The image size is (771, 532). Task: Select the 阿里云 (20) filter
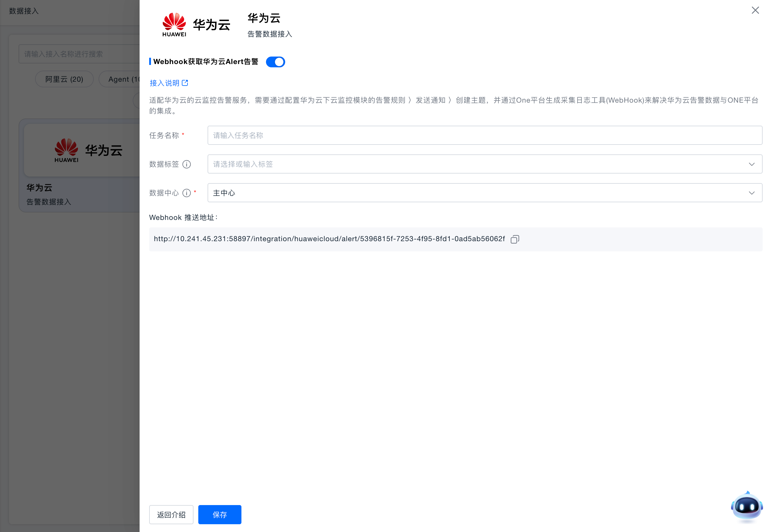coord(64,79)
